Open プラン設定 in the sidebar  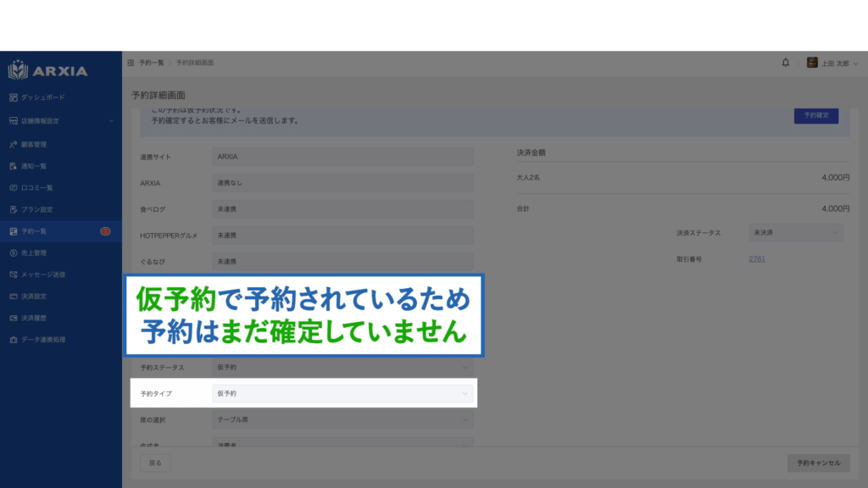click(x=39, y=209)
